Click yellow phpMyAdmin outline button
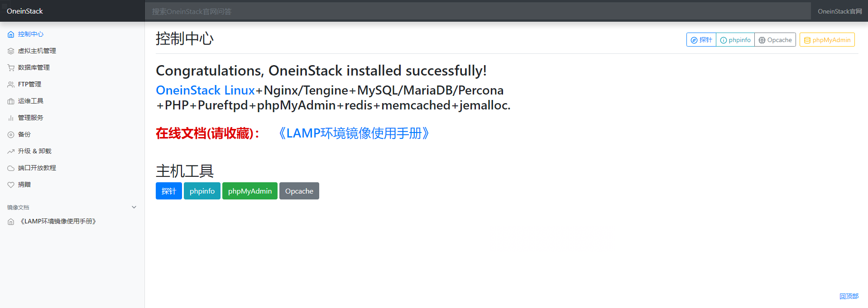The image size is (868, 308). coord(827,40)
